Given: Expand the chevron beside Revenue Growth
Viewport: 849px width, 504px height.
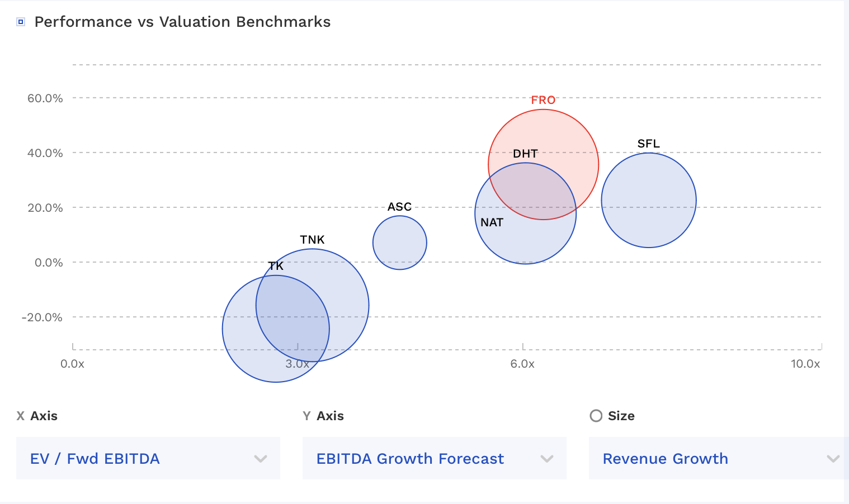Looking at the screenshot, I should (x=833, y=458).
